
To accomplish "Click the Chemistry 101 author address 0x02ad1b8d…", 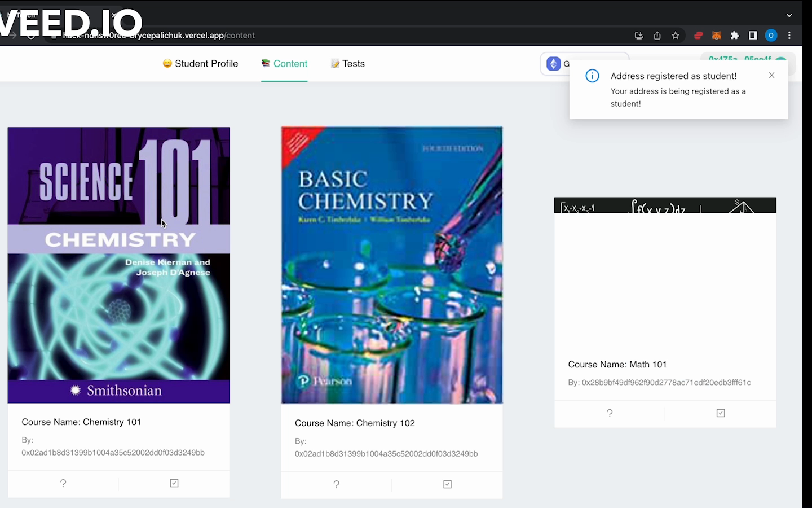I will point(113,453).
